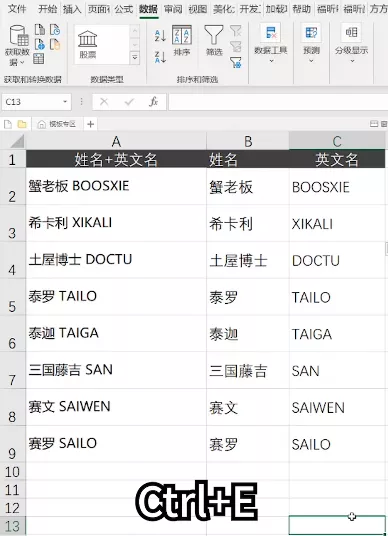
Task: Switch to the Review (审阅) tab
Action: [173, 9]
